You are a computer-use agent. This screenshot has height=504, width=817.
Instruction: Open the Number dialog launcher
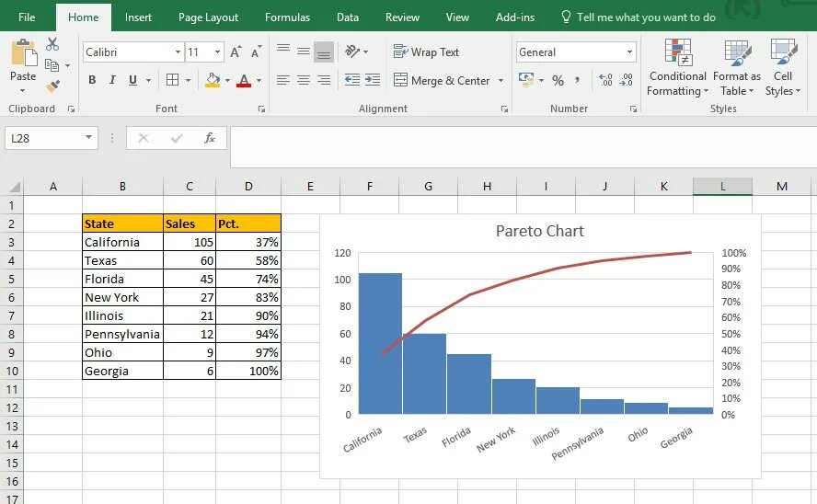point(633,109)
